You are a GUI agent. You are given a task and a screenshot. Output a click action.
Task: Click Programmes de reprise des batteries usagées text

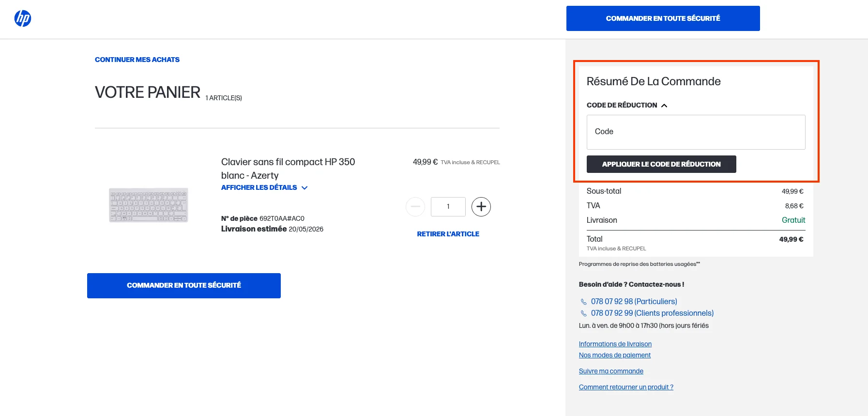639,264
